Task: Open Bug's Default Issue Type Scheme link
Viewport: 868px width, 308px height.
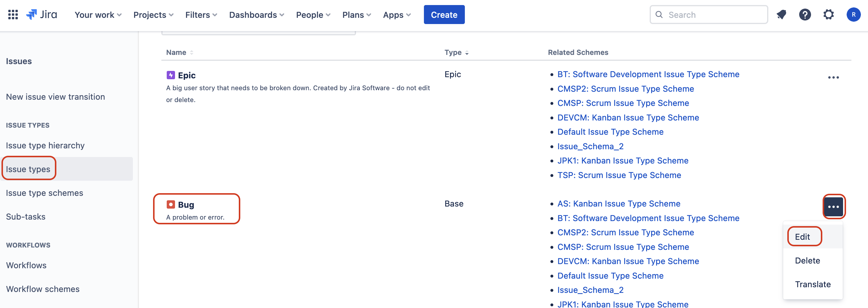Action: [610, 276]
